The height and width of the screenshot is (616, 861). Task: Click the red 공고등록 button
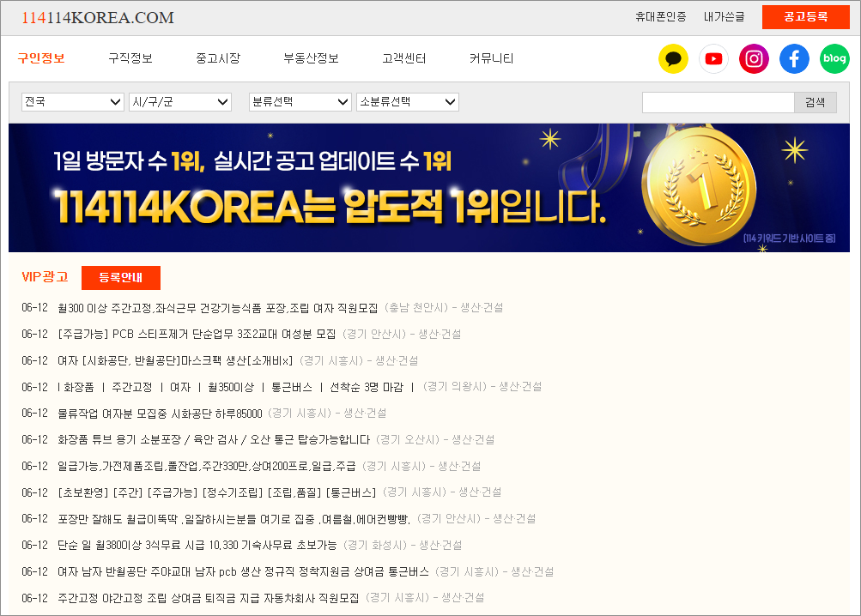pyautogui.click(x=805, y=16)
